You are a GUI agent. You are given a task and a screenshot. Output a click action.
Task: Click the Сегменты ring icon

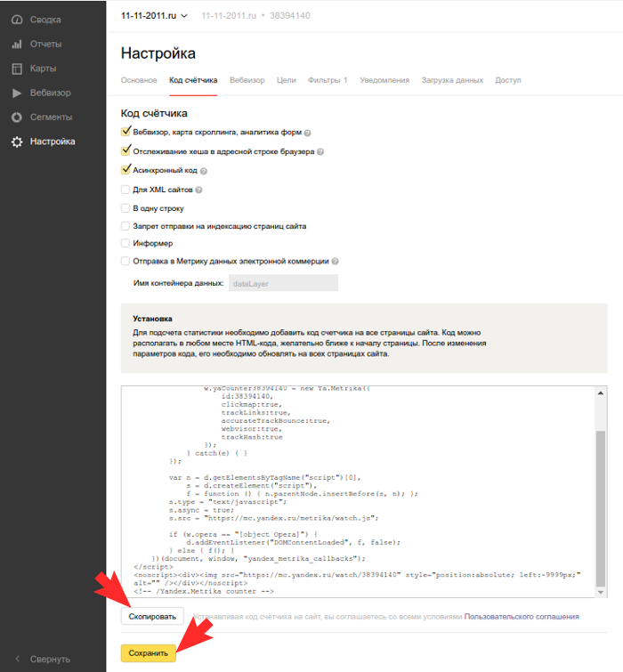pos(17,117)
